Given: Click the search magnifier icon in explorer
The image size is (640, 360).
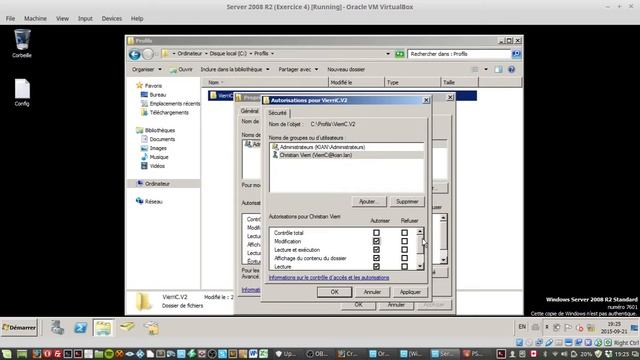Looking at the screenshot, I should pyautogui.click(x=516, y=54).
